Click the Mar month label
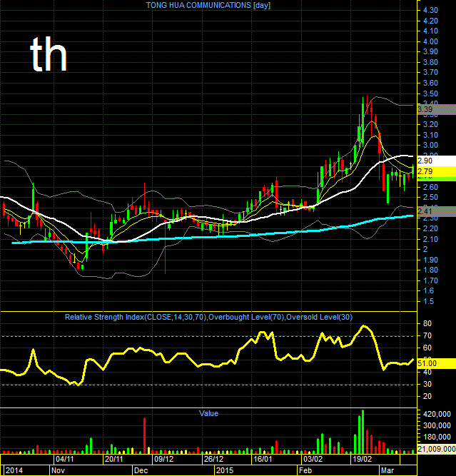456x476 pixels. click(387, 470)
